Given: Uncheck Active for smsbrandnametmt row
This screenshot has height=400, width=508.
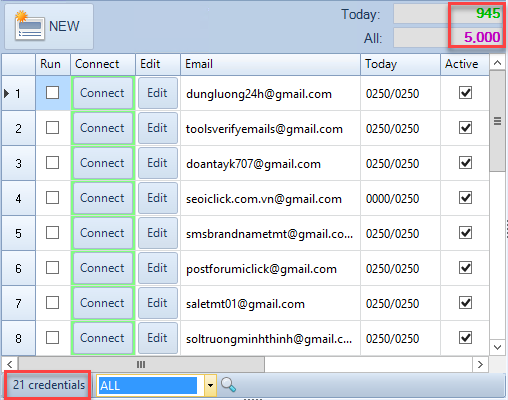Looking at the screenshot, I should click(x=465, y=233).
